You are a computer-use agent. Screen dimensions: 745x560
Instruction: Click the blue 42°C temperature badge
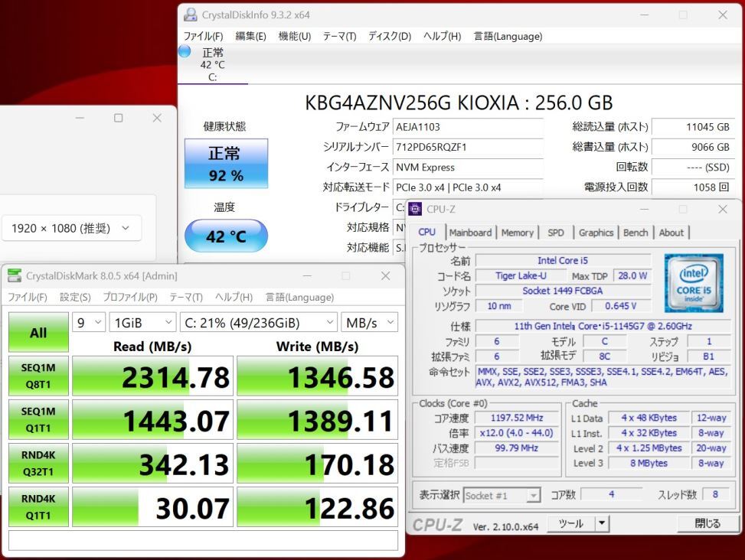point(225,236)
